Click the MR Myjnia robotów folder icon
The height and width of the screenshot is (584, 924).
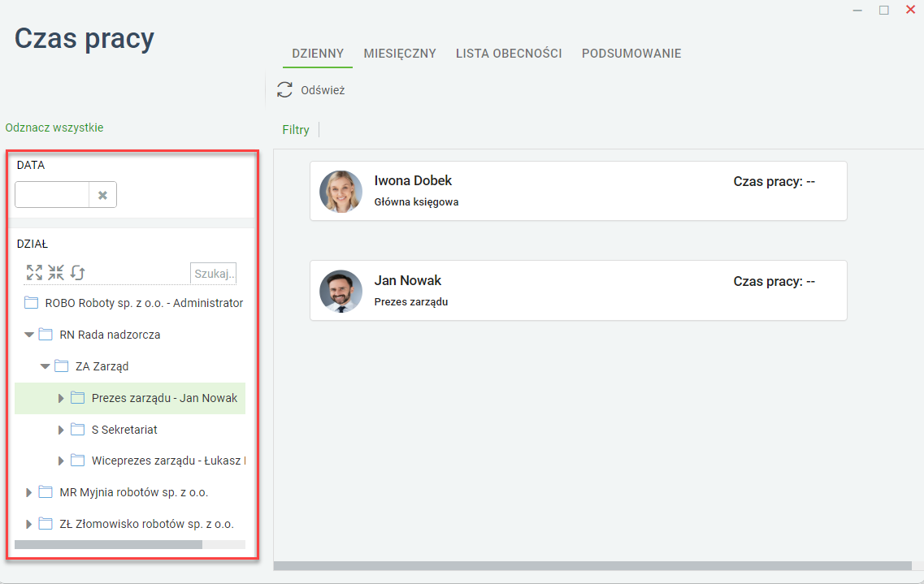pyautogui.click(x=46, y=492)
